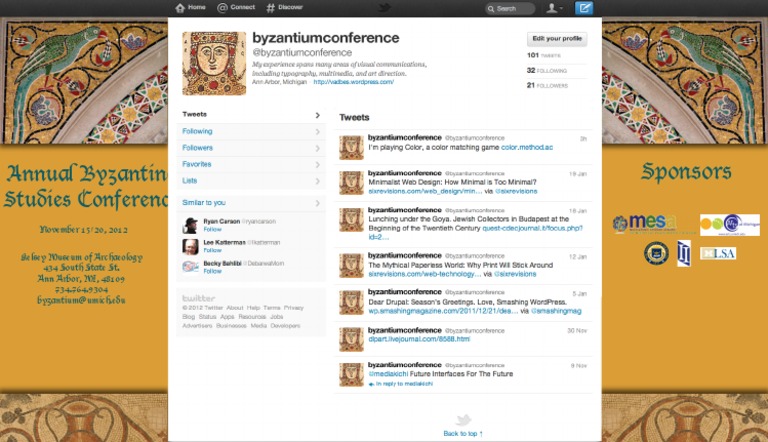Viewport: 768px width, 442px height.
Task: Click the 19 Jan tweet timestamp
Action: (x=577, y=174)
